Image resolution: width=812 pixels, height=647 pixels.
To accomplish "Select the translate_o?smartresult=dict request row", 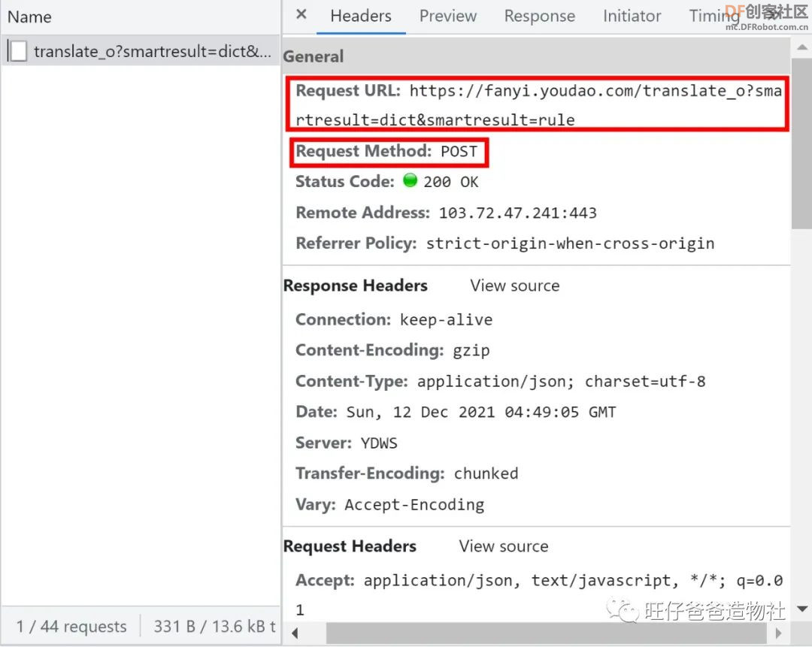I will coord(141,51).
